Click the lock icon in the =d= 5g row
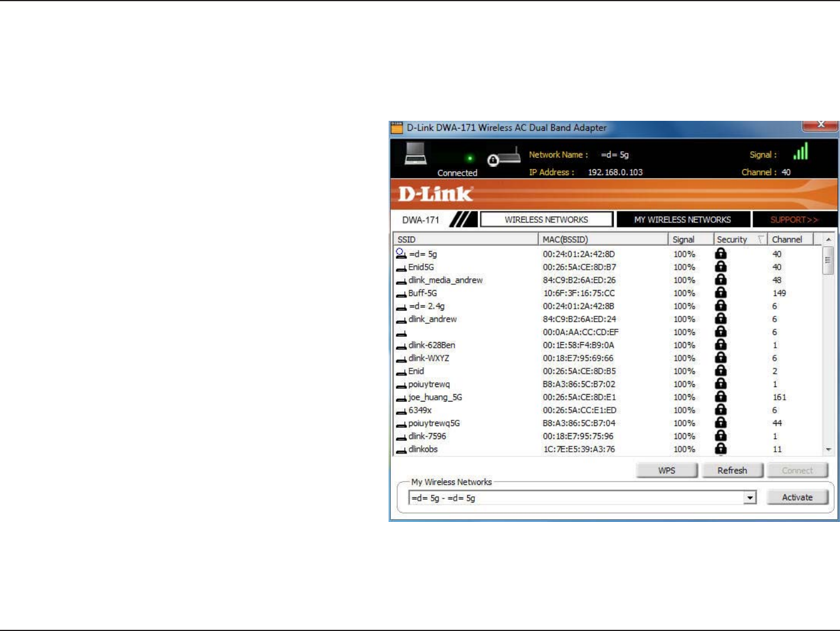Screen dimensions: 840x631 (x=721, y=253)
